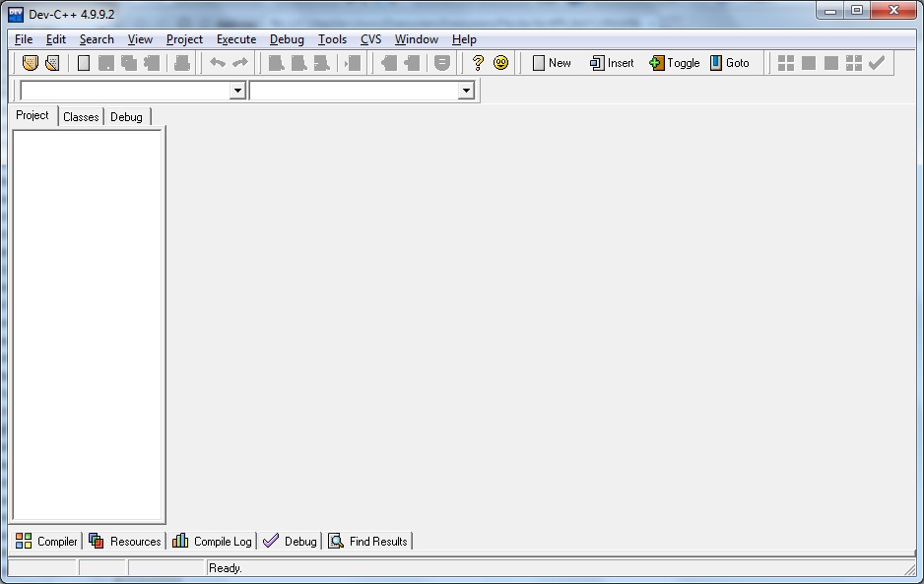Expand the left class browser dropdown arrow
The height and width of the screenshot is (584, 924).
click(x=236, y=91)
